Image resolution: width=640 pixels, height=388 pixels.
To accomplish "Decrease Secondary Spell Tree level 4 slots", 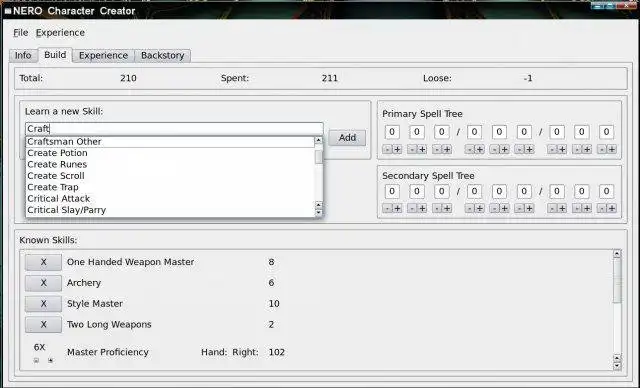I will (469, 208).
